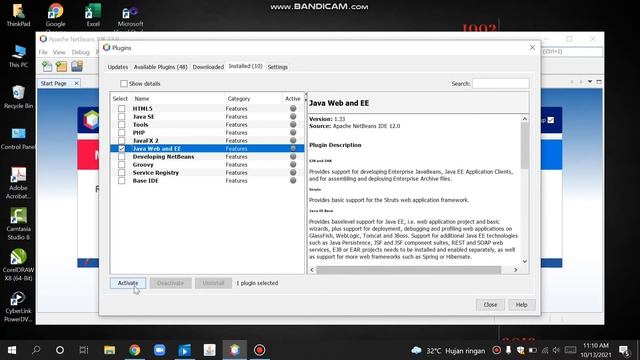Select the Service Registry row name

[x=156, y=173]
